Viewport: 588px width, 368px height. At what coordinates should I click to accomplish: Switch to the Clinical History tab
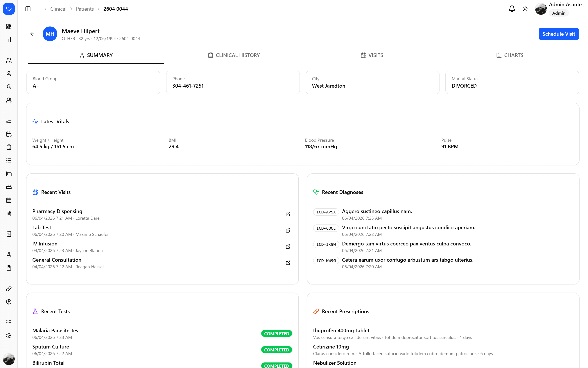point(234,55)
